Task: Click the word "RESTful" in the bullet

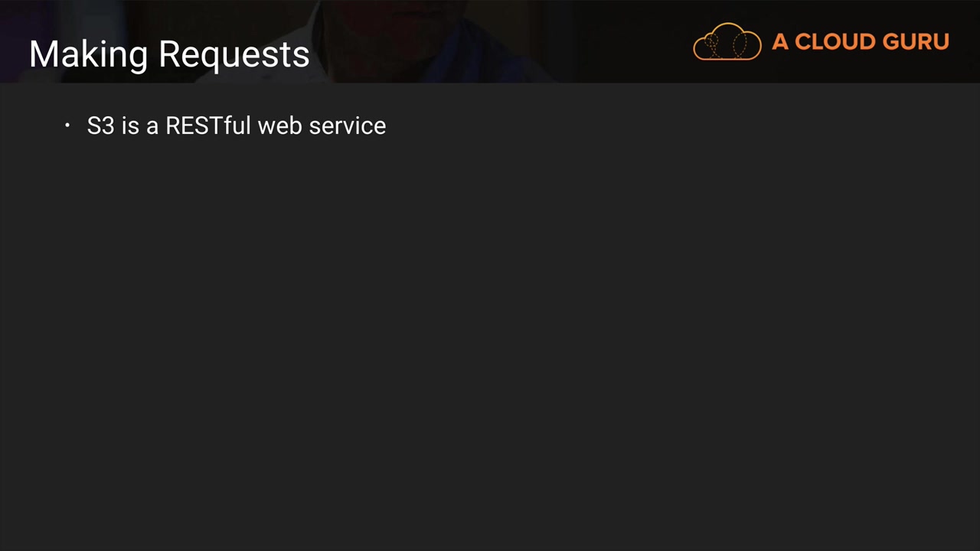Action: [x=208, y=126]
